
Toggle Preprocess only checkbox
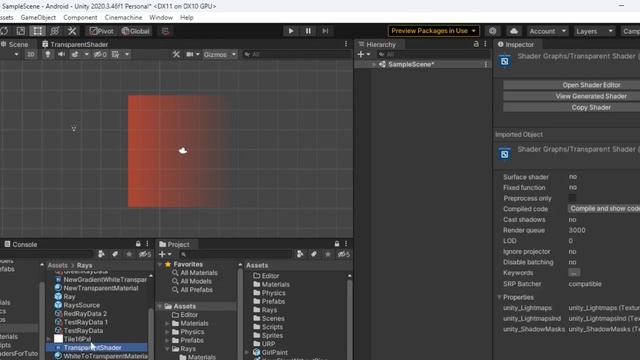[x=572, y=198]
